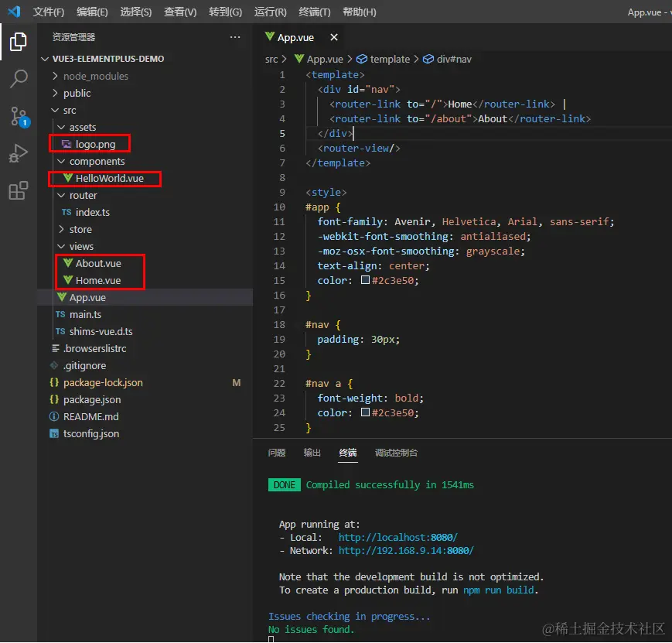This screenshot has width=672, height=643.
Task: Click the TS icon beside shims-vue.d.ts
Action: coord(60,332)
